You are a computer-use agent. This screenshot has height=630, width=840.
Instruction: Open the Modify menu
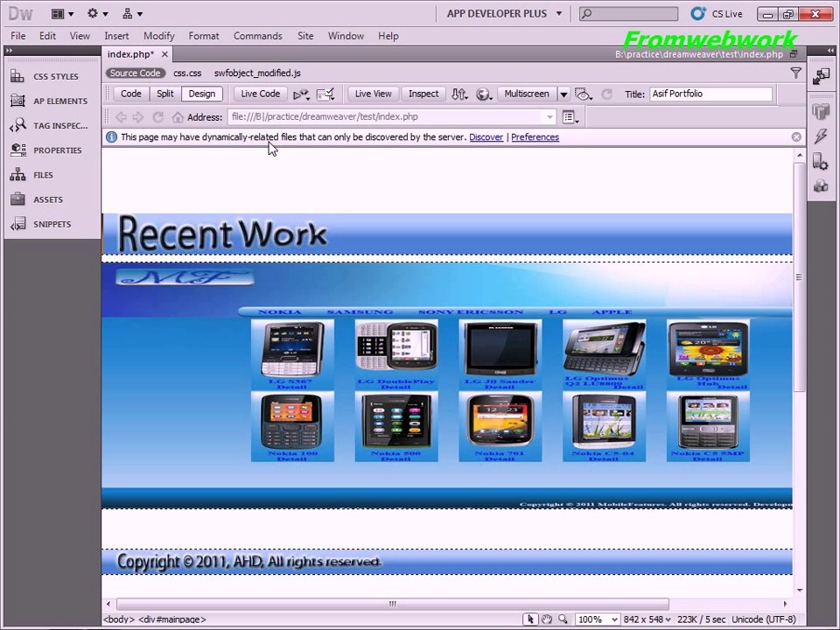point(159,36)
